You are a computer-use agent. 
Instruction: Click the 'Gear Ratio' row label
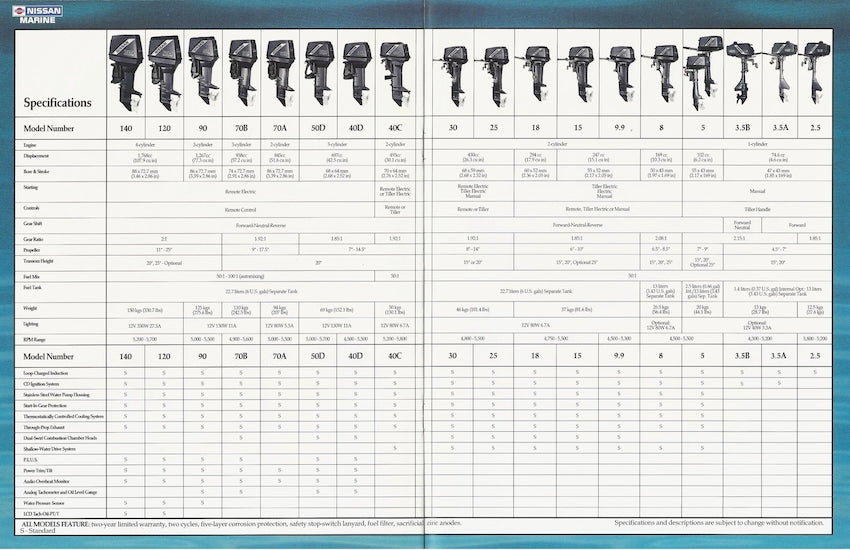(33, 239)
